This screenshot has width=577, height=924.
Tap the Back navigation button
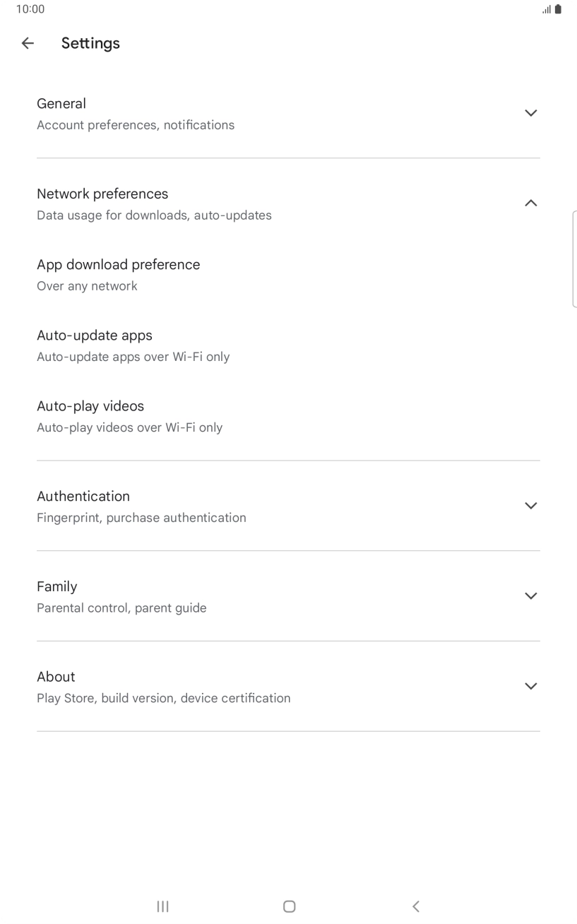pos(416,906)
